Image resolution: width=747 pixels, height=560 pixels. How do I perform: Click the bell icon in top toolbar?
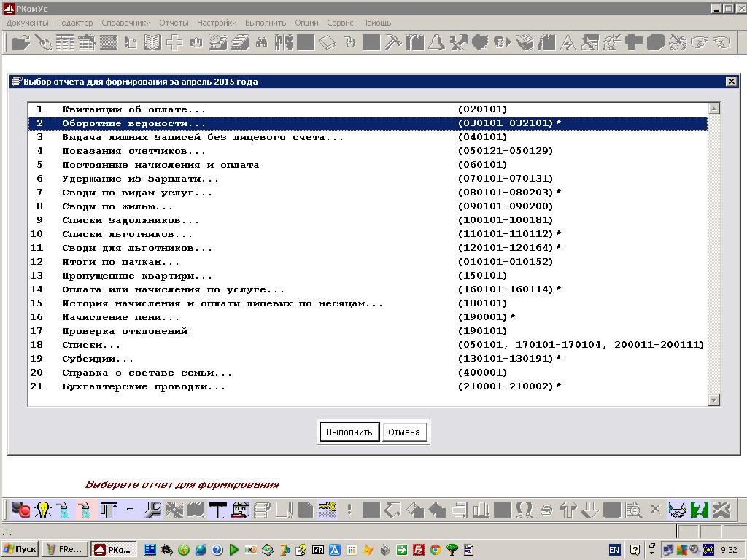(x=436, y=42)
